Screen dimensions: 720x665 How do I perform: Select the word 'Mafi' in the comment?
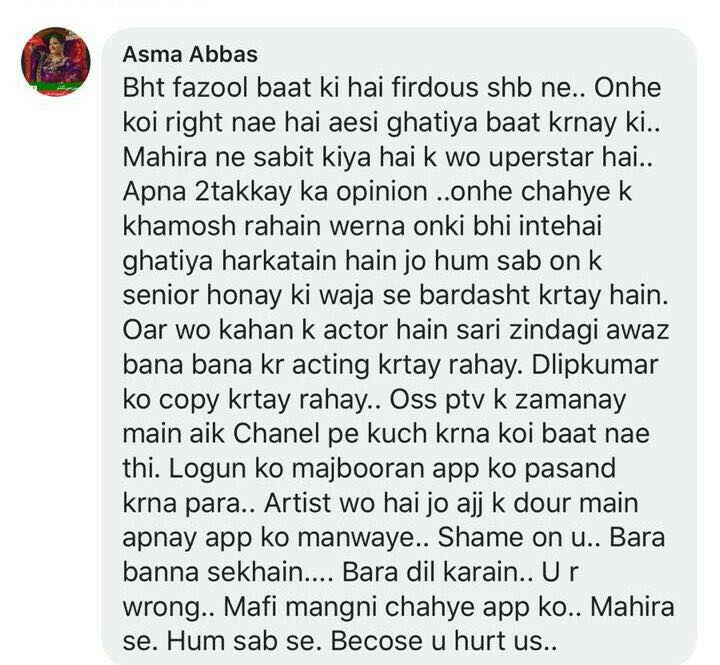(250, 607)
